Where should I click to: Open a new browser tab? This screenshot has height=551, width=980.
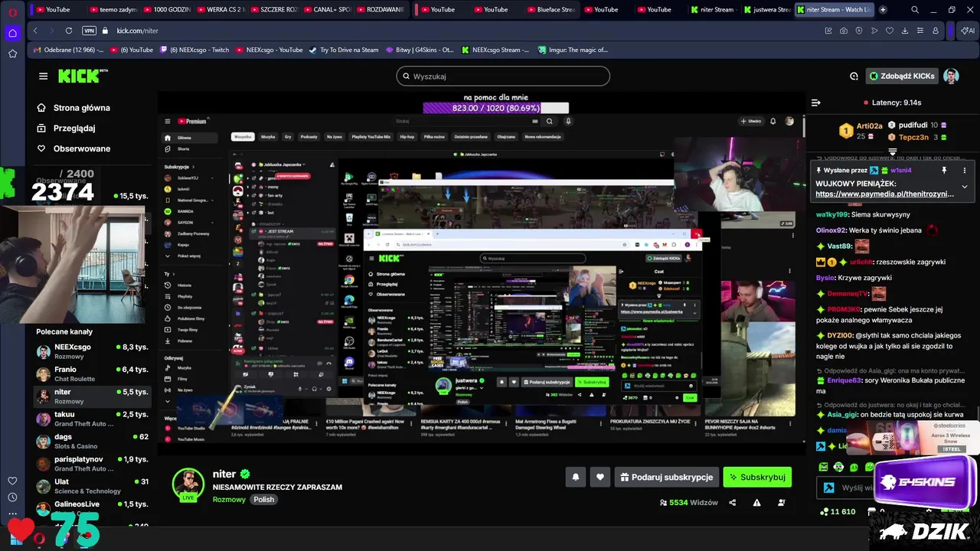883,10
